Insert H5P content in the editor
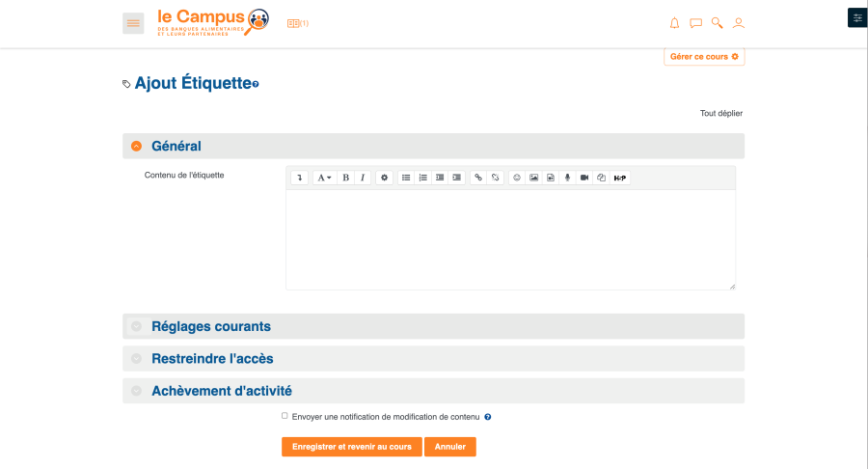868x469 pixels. 620,178
